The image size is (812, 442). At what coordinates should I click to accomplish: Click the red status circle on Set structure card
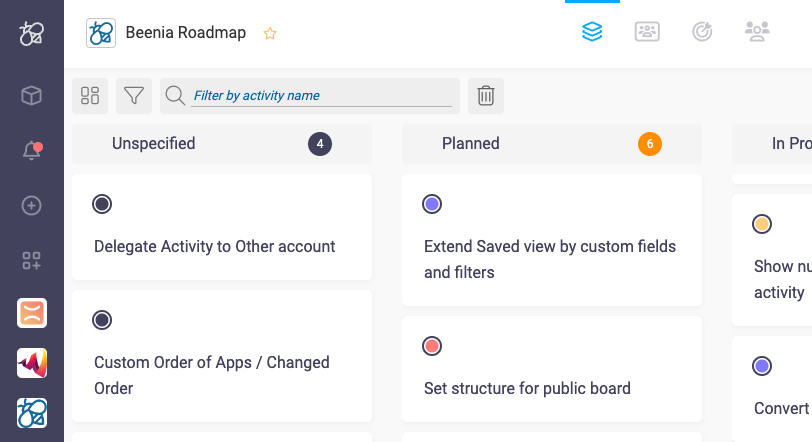(432, 346)
